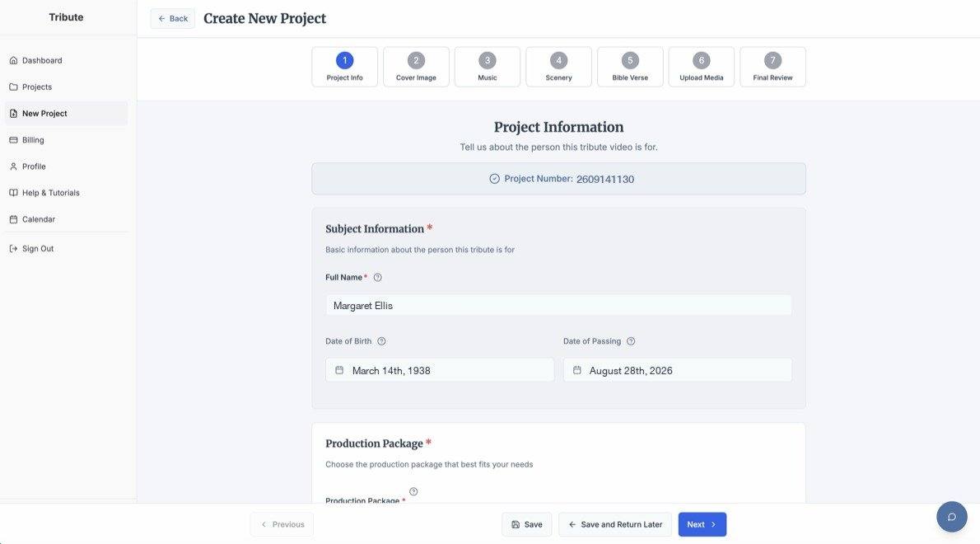Go to step 5 Bible Verse

[630, 67]
